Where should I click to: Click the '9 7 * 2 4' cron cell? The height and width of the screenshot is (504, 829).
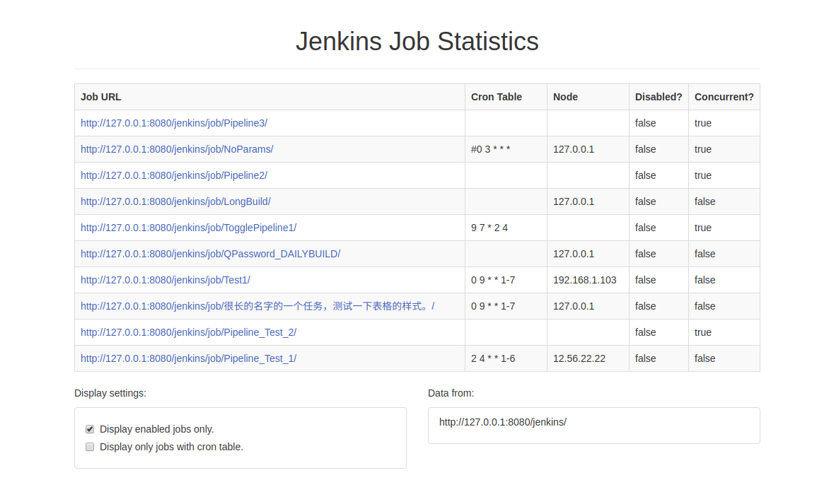point(506,228)
